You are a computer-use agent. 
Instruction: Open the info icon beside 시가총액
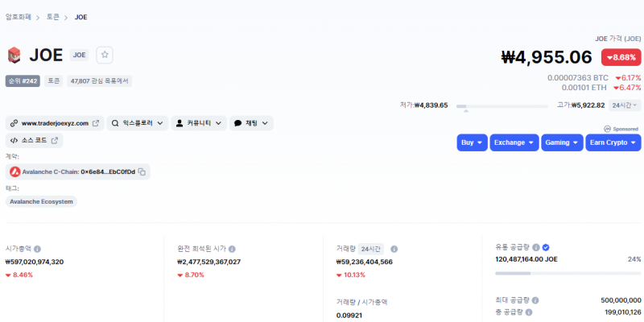click(37, 249)
